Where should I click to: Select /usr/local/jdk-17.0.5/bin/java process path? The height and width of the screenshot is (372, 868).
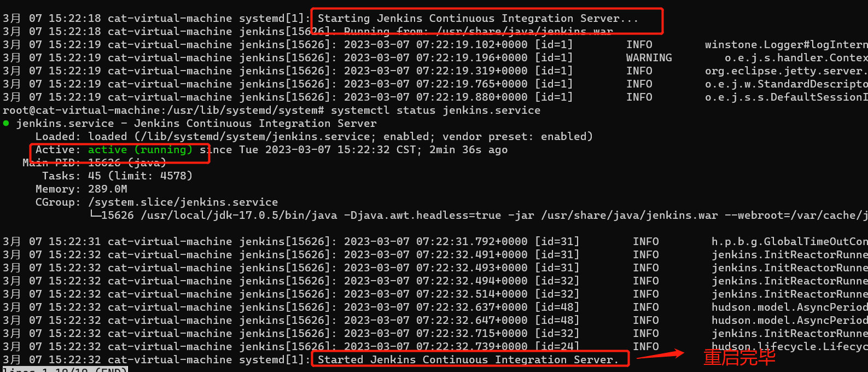point(238,216)
